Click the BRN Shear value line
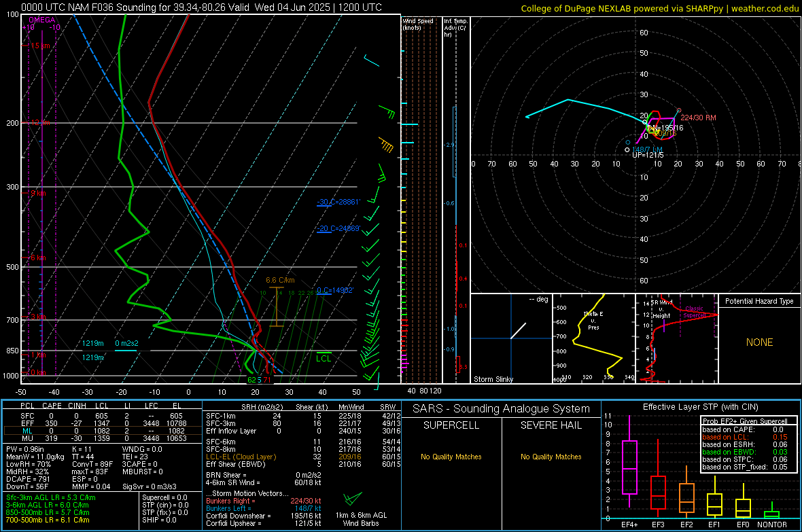 pyautogui.click(x=264, y=475)
